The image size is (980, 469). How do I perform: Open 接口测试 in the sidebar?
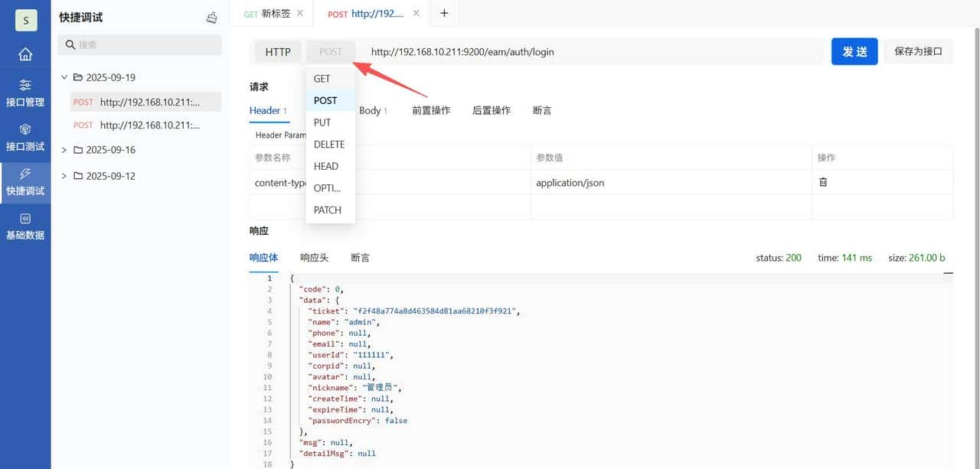click(x=25, y=138)
